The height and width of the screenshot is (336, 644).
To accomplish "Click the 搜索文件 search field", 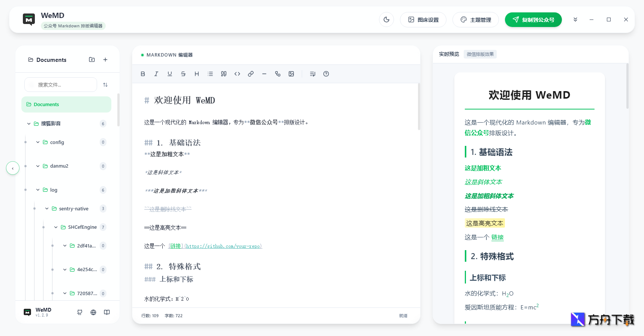I will point(61,85).
